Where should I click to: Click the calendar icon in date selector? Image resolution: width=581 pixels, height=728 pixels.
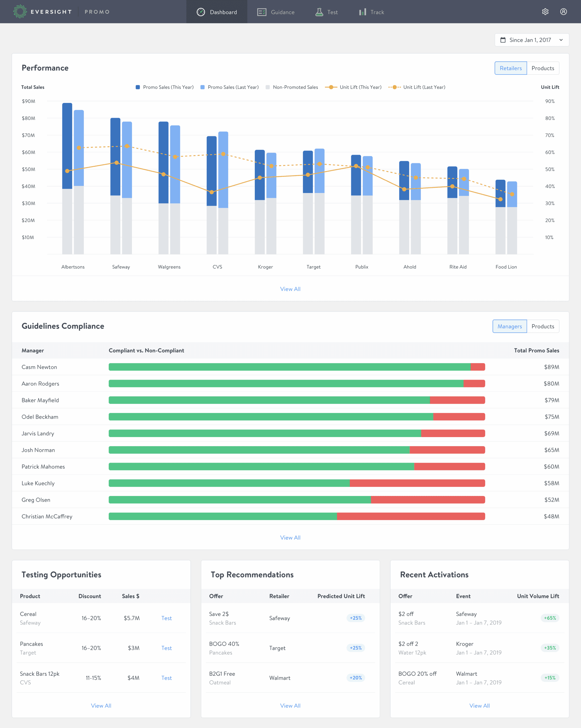point(503,40)
